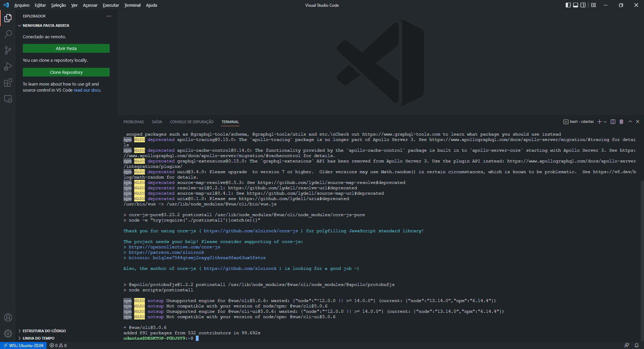Click the 'Conectado ao remoto.' text
This screenshot has width=644, height=349.
point(44,37)
